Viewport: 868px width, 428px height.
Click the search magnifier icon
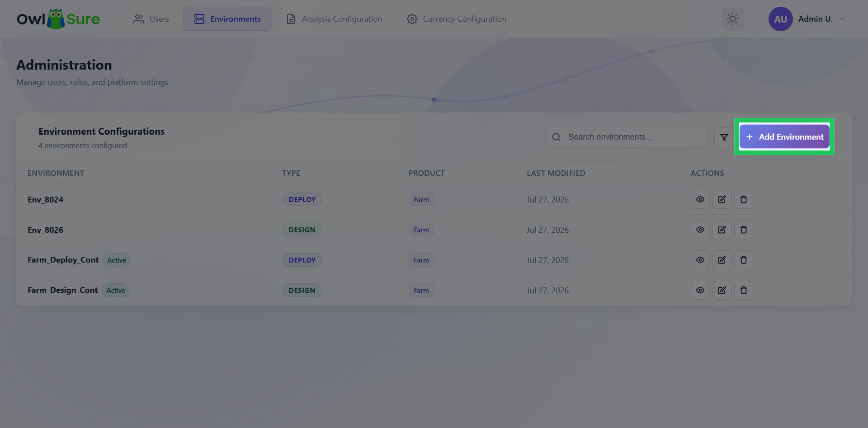coord(556,137)
